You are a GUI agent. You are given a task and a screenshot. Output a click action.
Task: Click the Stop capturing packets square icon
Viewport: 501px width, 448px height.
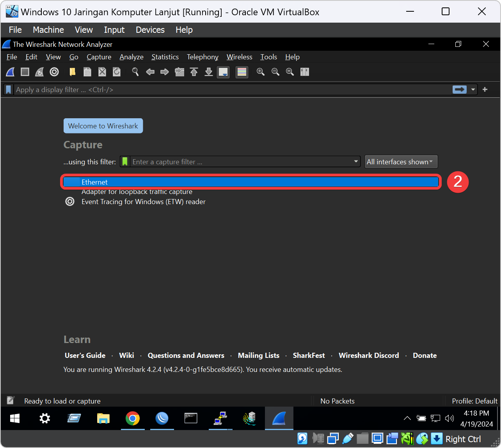click(x=25, y=72)
